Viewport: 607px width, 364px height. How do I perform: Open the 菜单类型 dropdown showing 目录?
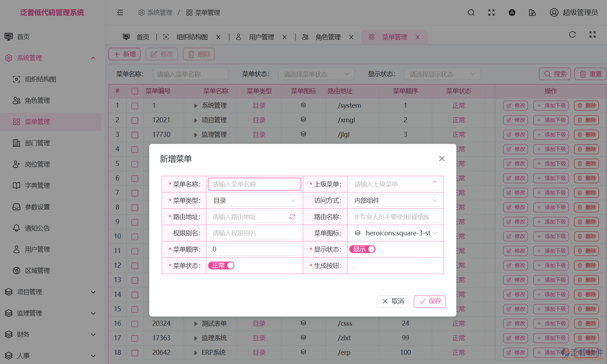click(254, 200)
